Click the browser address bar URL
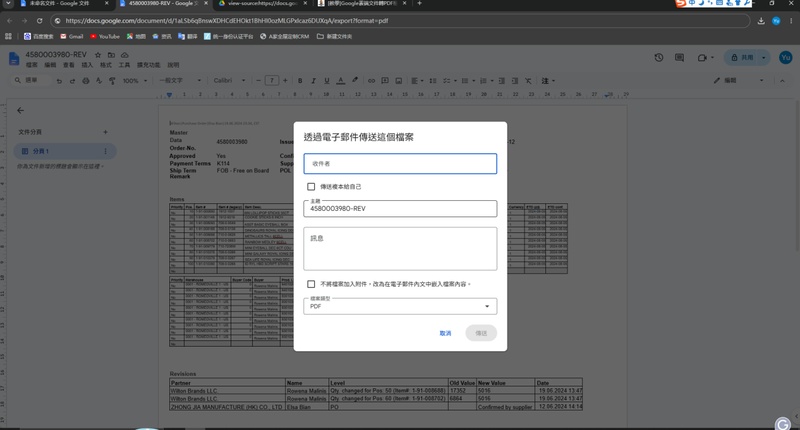Screen dimensions: 800x430 click(x=227, y=21)
